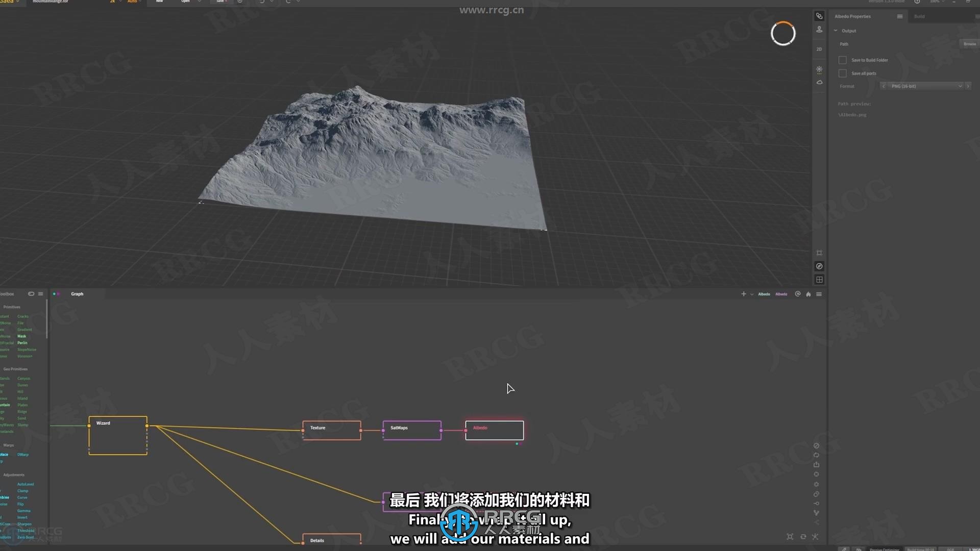
Task: Toggle the viewport grid layout icon
Action: [x=819, y=280]
